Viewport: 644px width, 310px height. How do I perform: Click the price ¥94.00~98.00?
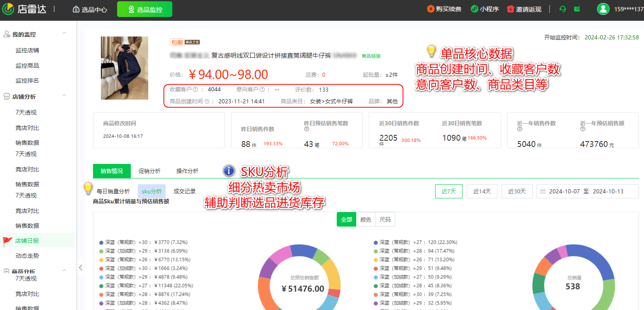[x=228, y=74]
